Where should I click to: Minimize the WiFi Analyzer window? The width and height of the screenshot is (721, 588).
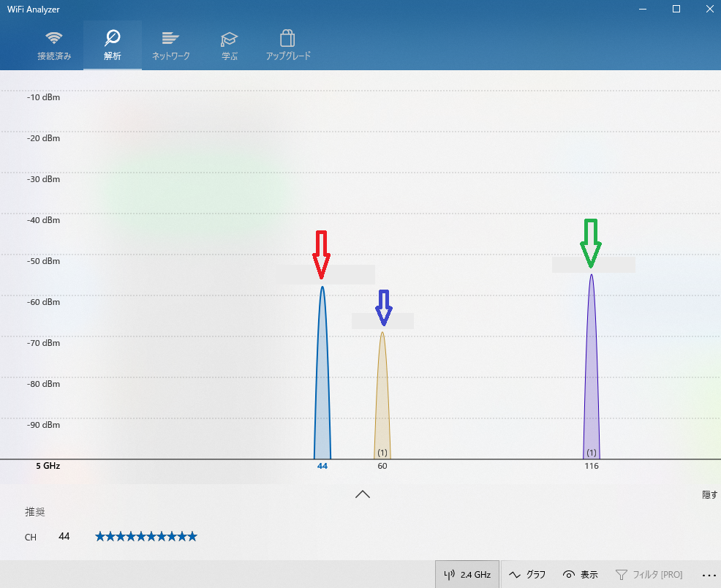point(643,10)
